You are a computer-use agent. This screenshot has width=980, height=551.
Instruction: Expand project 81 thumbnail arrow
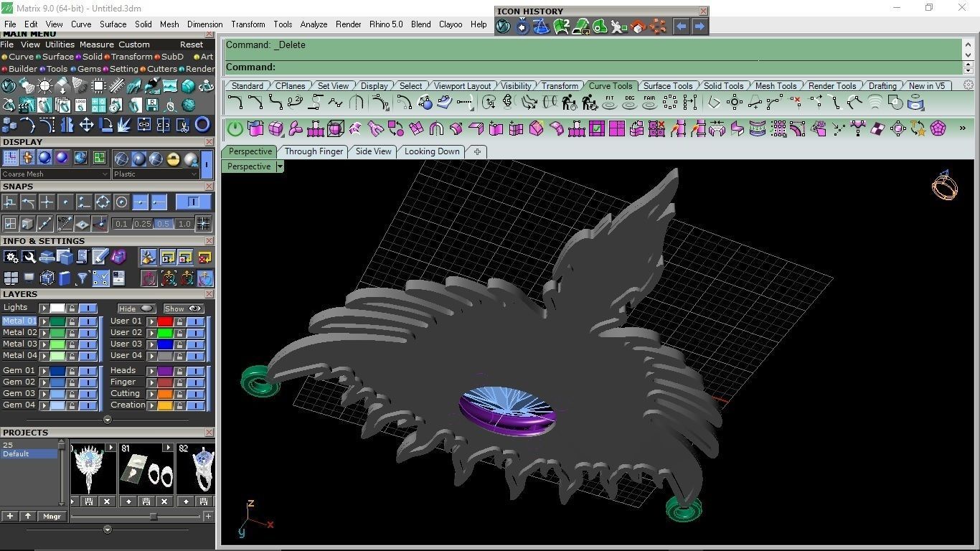168,448
